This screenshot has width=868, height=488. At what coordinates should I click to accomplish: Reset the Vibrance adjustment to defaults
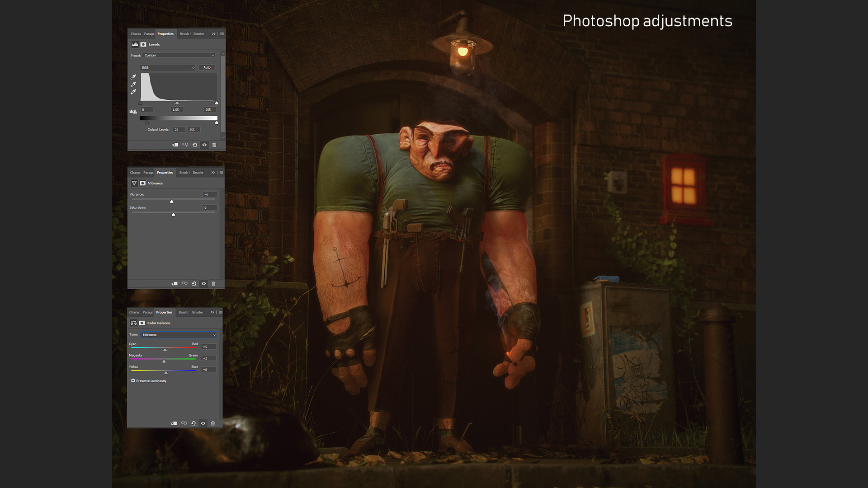(x=194, y=284)
